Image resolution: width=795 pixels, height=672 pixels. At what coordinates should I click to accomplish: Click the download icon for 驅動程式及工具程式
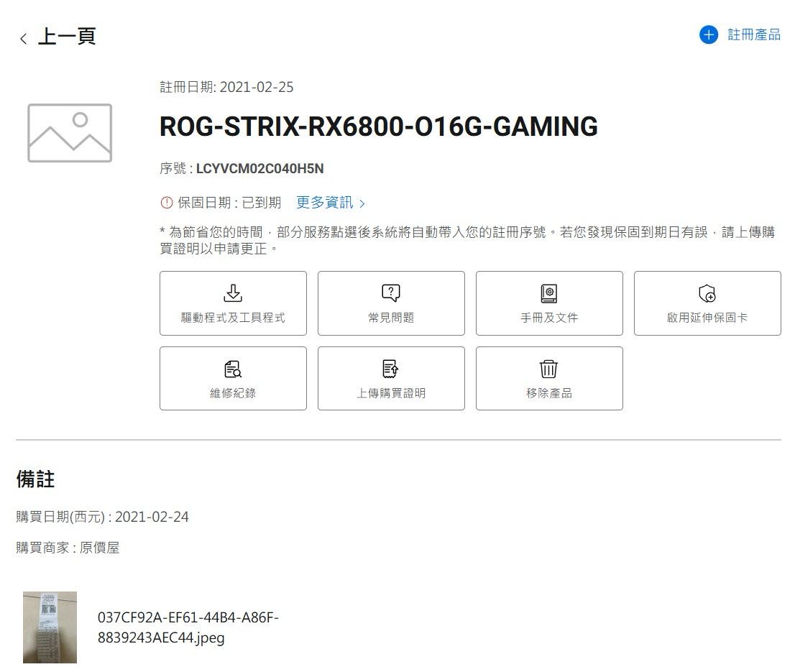(233, 293)
